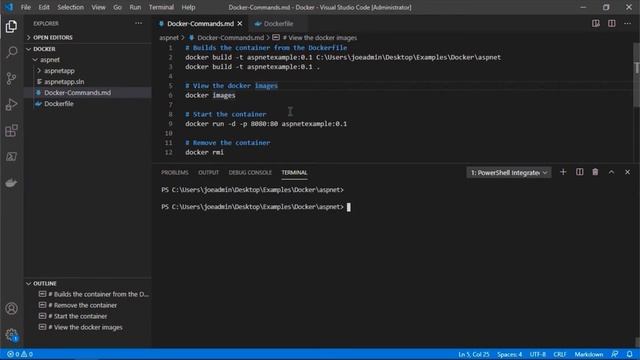640x360 pixels.
Task: Open the Manage gear icon
Action: point(11,335)
